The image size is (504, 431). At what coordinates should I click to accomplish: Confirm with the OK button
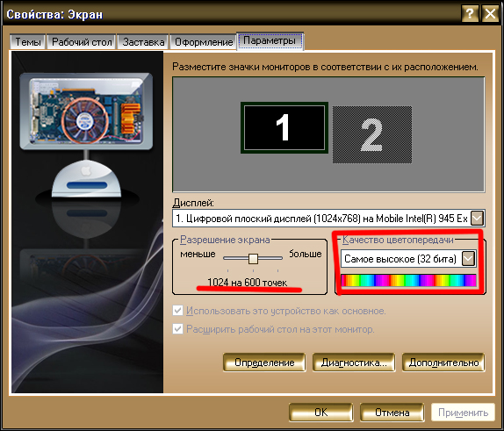tap(320, 413)
